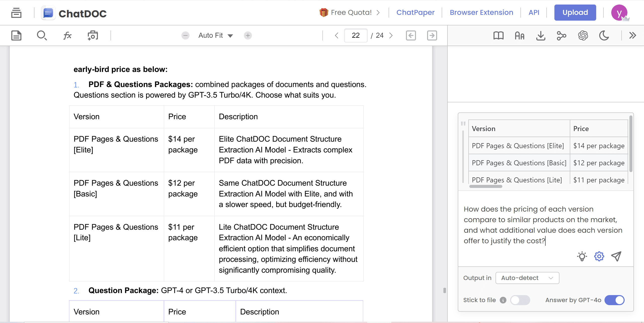This screenshot has height=323, width=644.
Task: Toggle the Stick to file switch
Action: 520,300
